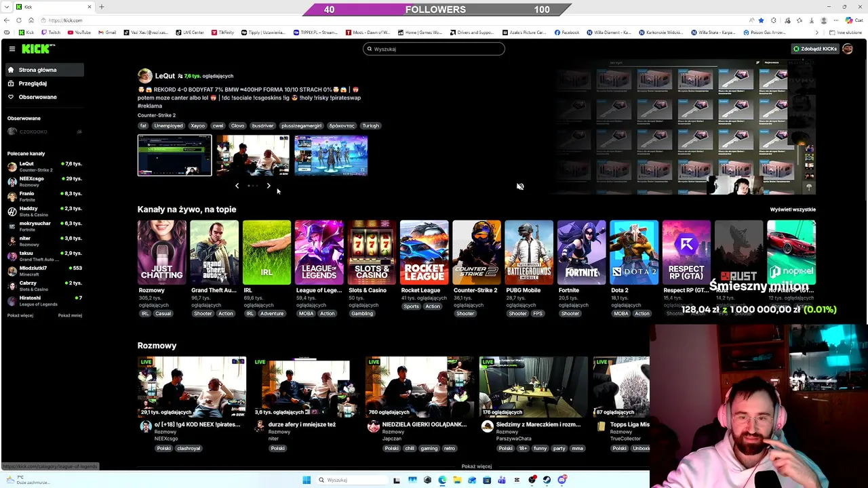Open Japczan's NIEDZIELA GIERKI stream thumbnail

pos(420,386)
